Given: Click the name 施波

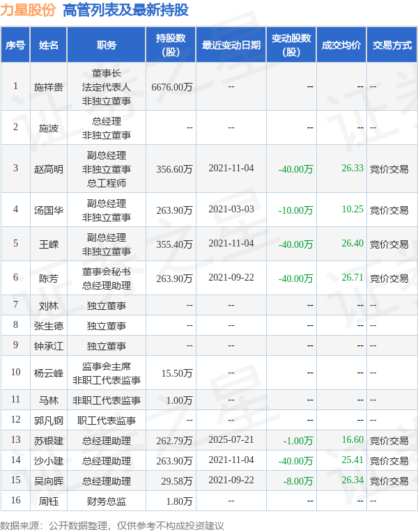Looking at the screenshot, I should coord(49,128).
